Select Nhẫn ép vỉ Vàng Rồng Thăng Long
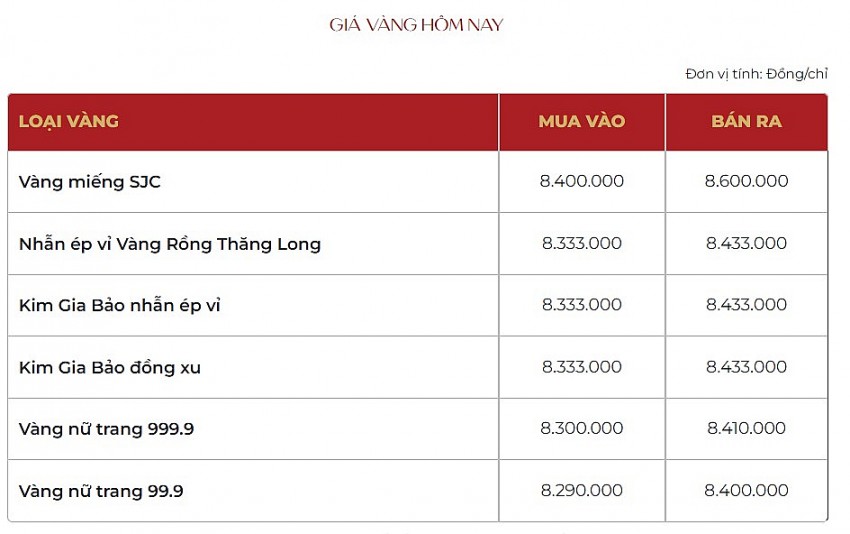Viewport: 850px width, 534px height. 170,244
